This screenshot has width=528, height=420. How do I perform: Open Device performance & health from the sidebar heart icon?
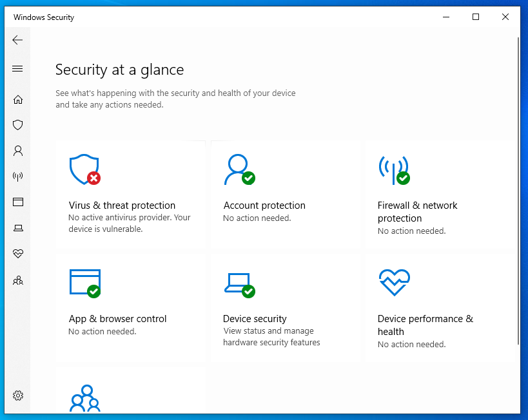[18, 253]
